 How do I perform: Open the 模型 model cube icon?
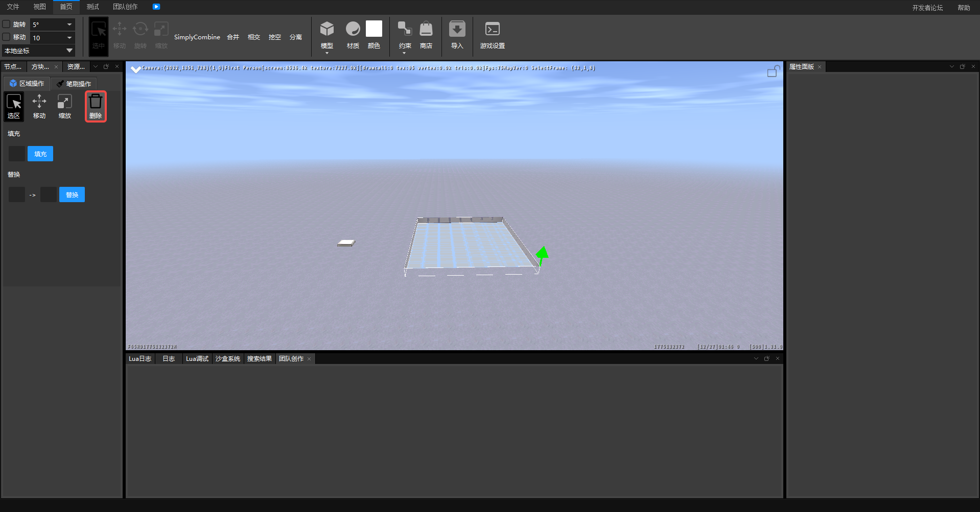pyautogui.click(x=326, y=30)
